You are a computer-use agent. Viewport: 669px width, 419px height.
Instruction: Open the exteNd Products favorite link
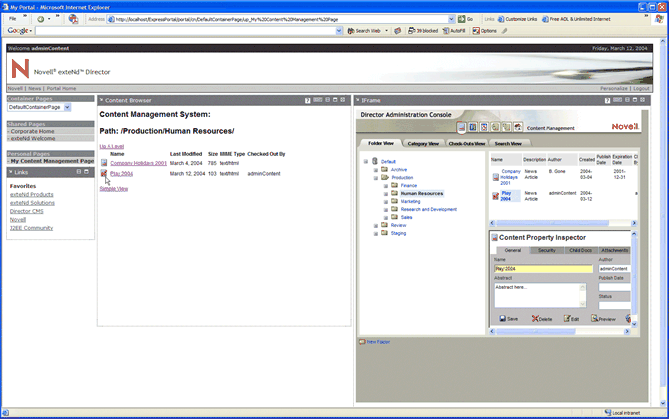32,195
